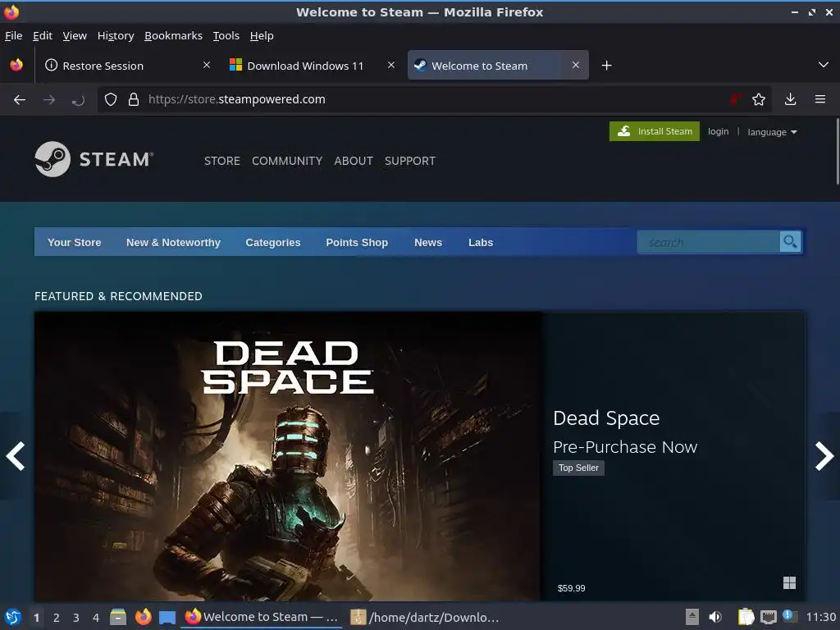Click the removable media eject icon in the tray
The image size is (840, 630).
pos(692,617)
